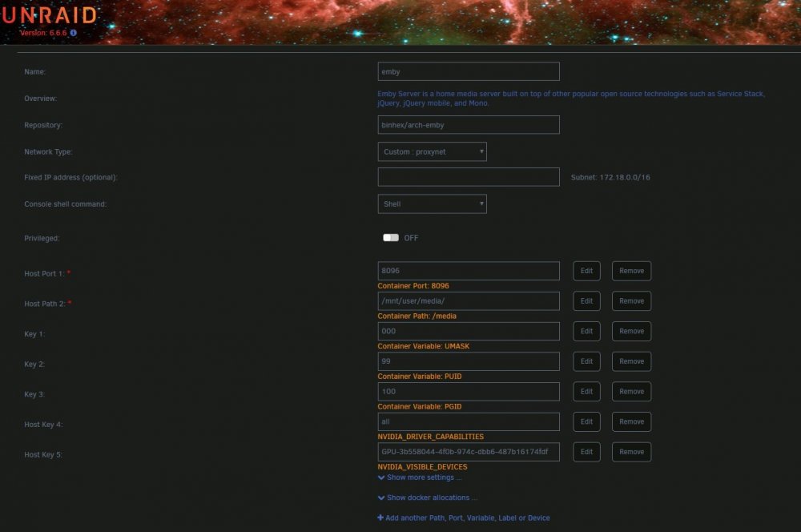Remove the NVIDIA_VISIBLE_DEVICES key
The width and height of the screenshot is (801, 532).
click(631, 452)
